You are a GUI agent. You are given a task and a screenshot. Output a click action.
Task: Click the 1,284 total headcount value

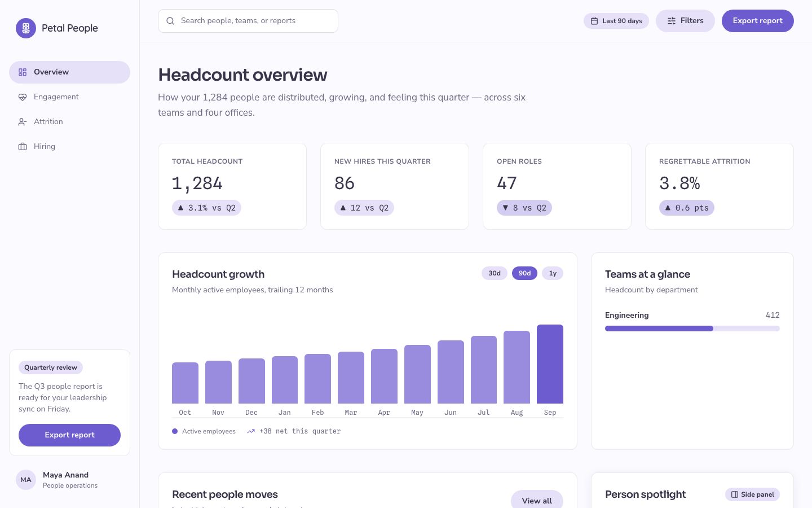[x=197, y=183]
